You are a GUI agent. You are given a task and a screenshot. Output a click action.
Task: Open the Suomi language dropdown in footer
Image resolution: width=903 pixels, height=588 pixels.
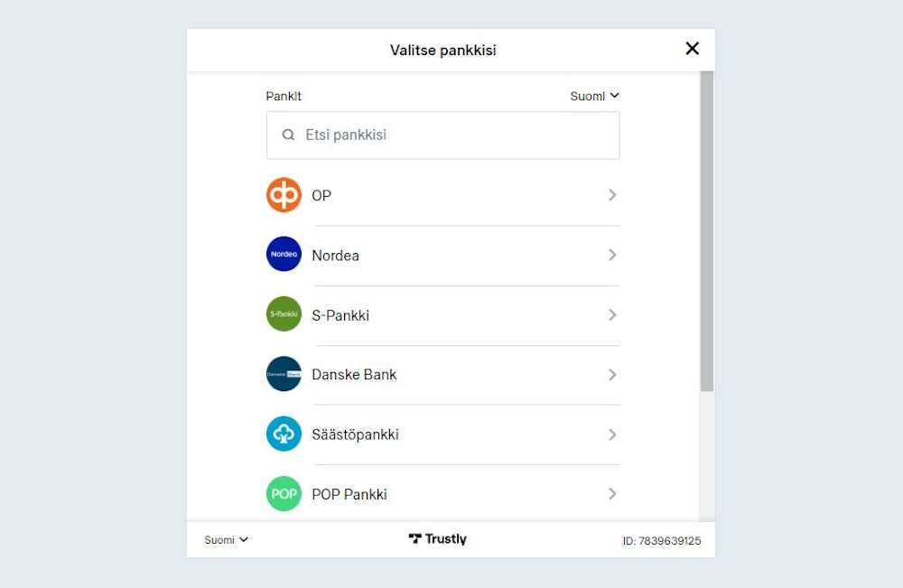pyautogui.click(x=226, y=540)
